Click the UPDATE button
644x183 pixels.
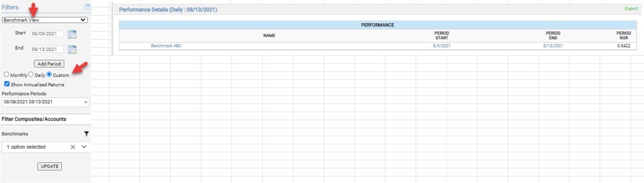point(49,166)
